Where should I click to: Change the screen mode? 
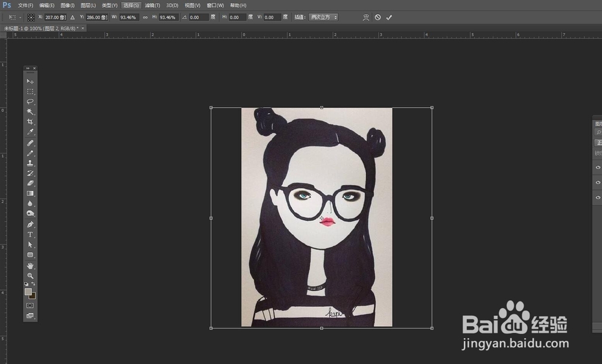pyautogui.click(x=30, y=315)
